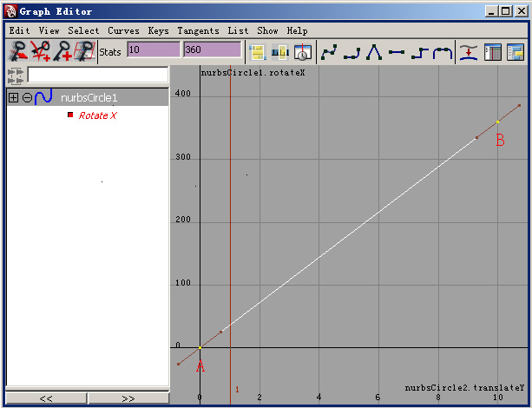Click the outliner search text field

click(x=98, y=75)
